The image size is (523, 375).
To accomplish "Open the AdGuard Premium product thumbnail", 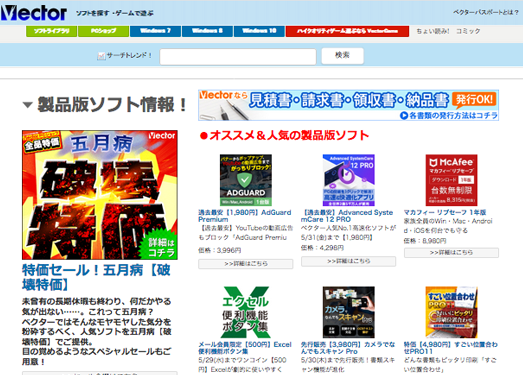I will coord(245,180).
